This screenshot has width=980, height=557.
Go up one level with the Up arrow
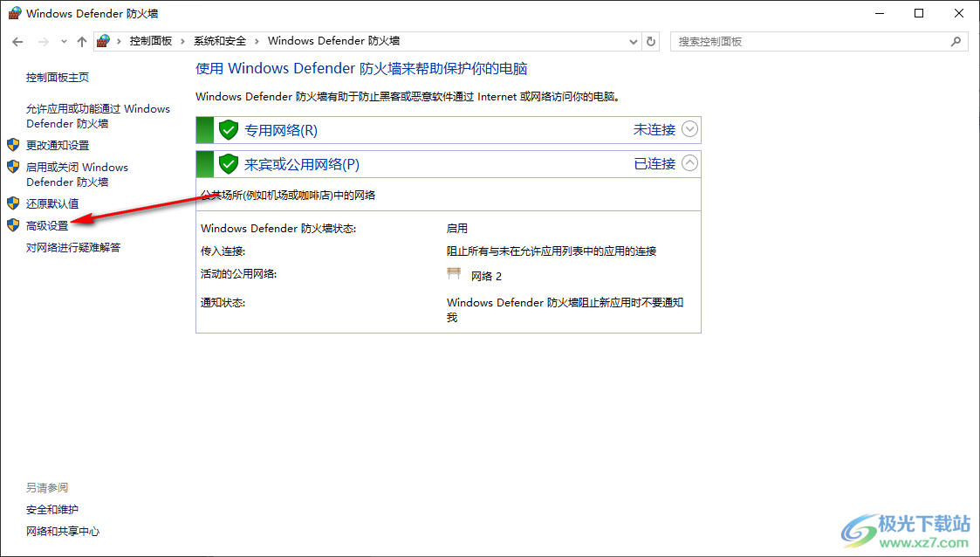(82, 42)
